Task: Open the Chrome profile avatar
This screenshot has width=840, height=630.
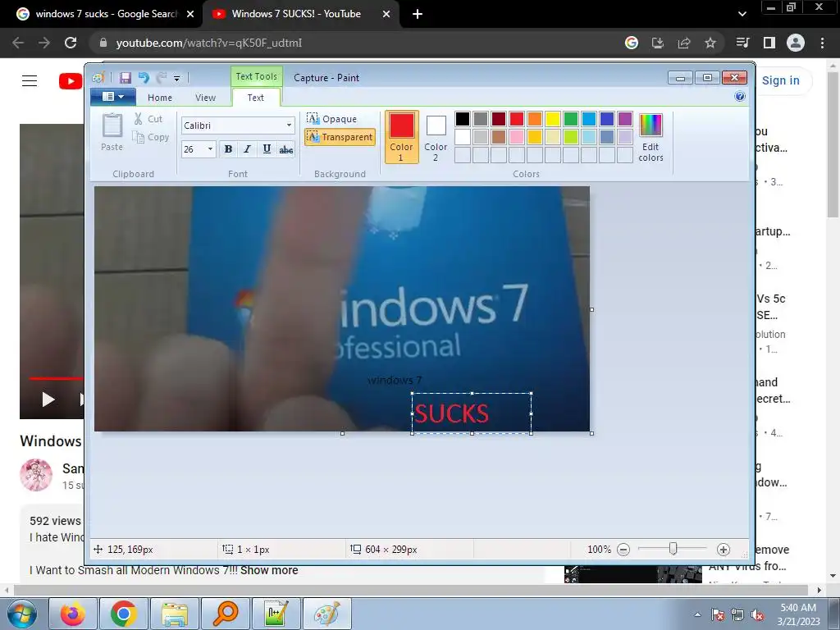Action: coord(796,43)
